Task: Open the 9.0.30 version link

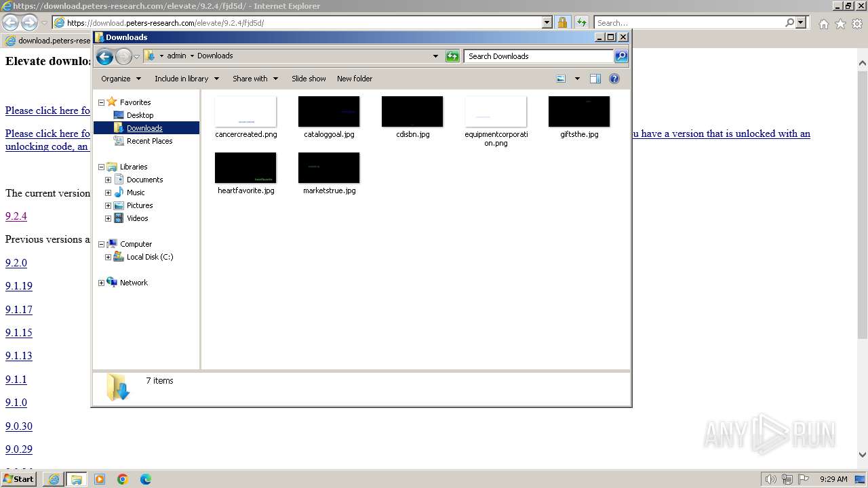Action: click(x=19, y=426)
